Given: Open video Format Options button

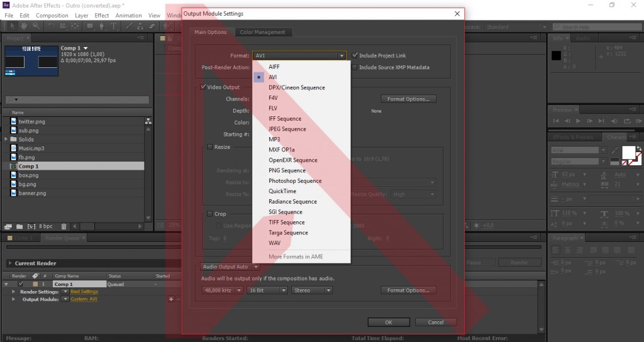Looking at the screenshot, I should coord(408,99).
